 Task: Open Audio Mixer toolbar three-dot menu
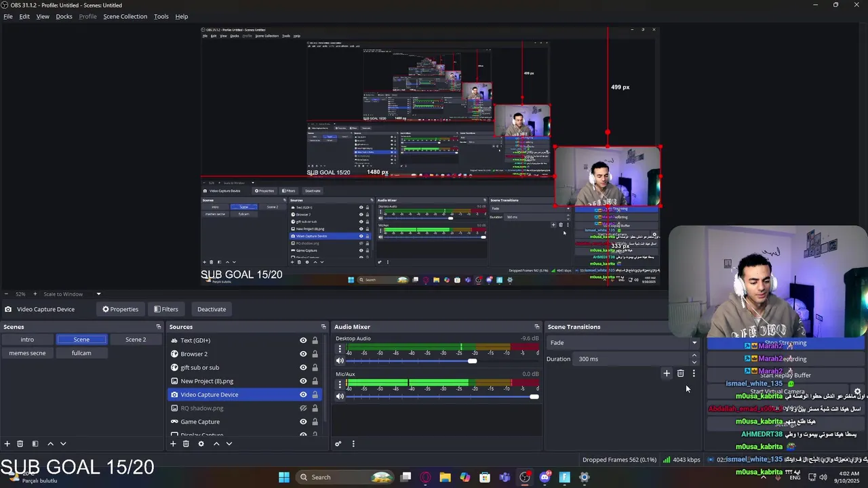[353, 444]
